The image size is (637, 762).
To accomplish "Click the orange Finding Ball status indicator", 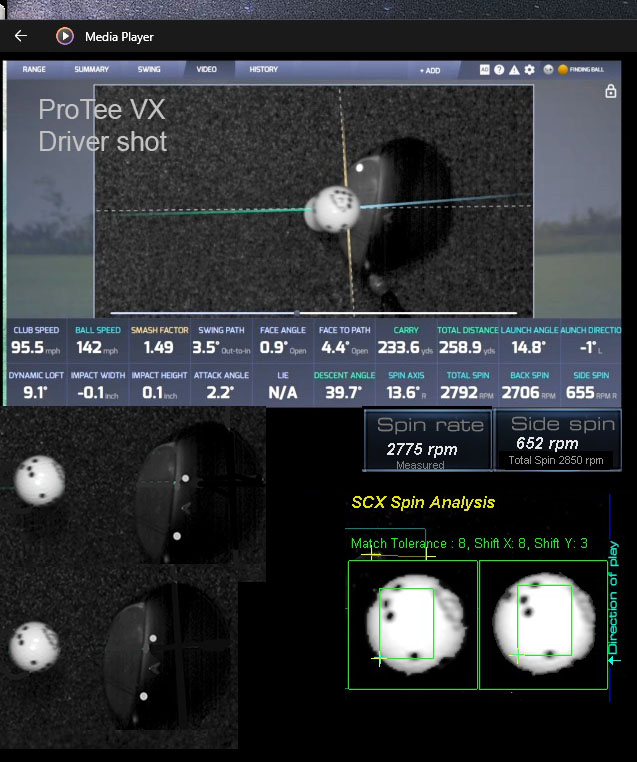I will click(581, 69).
